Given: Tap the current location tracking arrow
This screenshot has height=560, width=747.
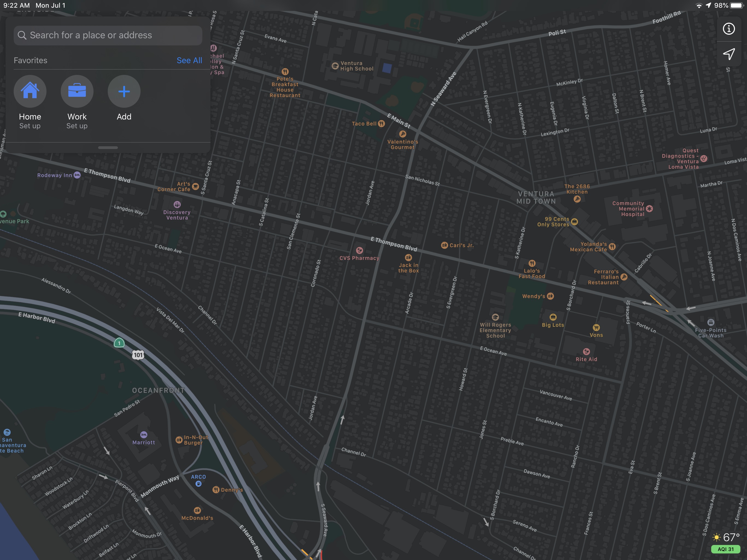Looking at the screenshot, I should point(728,54).
